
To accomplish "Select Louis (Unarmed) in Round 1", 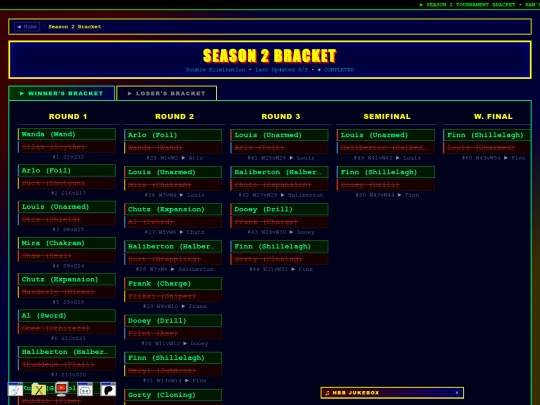I will tap(67, 207).
